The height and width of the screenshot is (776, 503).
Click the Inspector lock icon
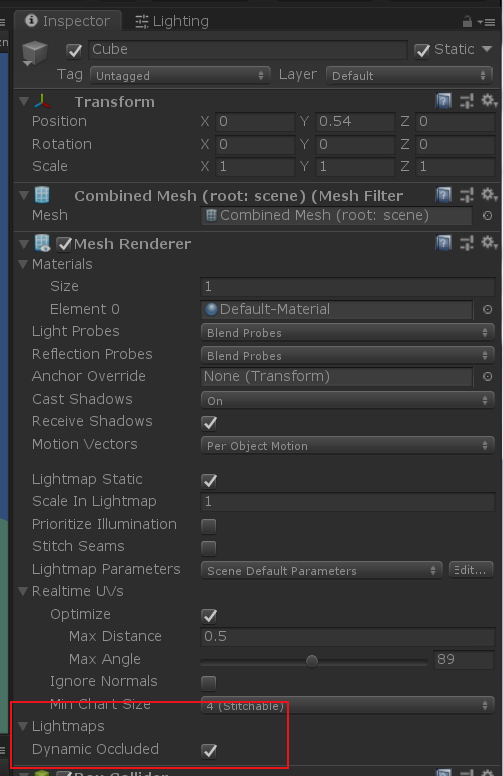click(x=466, y=21)
